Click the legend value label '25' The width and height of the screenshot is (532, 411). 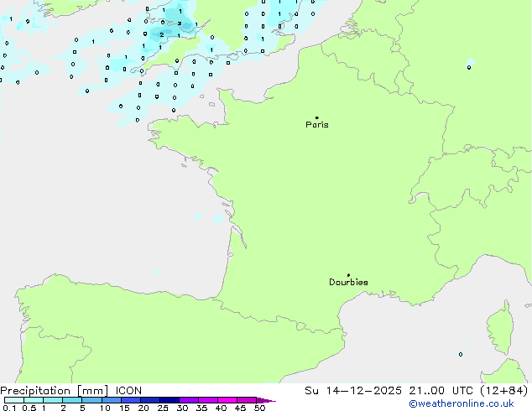[x=163, y=408]
